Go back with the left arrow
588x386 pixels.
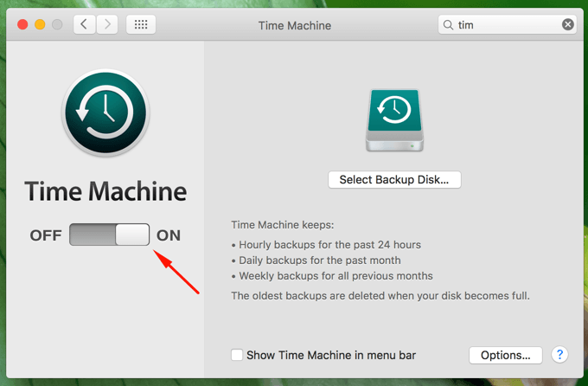(84, 25)
